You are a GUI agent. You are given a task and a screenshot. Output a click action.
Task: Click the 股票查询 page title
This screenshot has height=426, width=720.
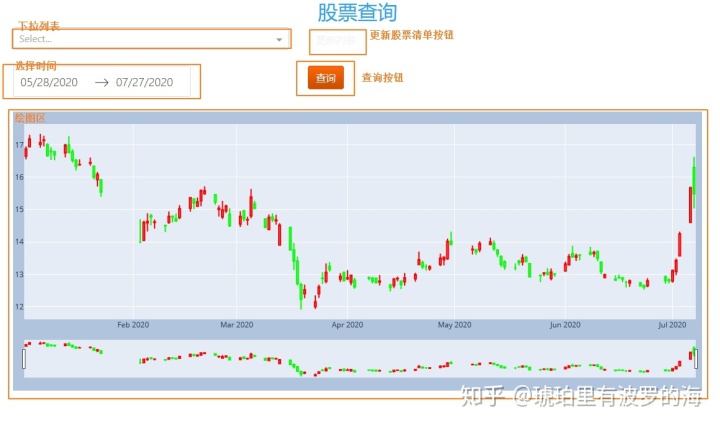(x=357, y=12)
